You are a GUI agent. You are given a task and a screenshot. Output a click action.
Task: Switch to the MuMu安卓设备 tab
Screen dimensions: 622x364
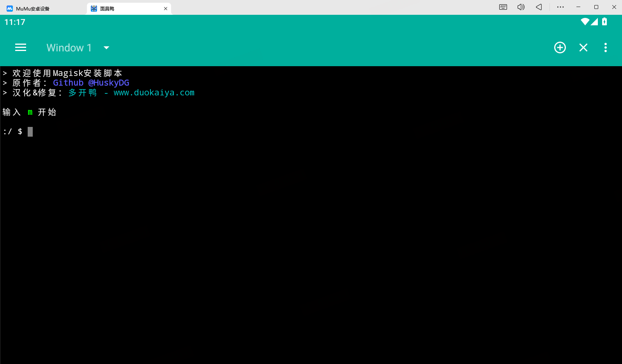33,9
